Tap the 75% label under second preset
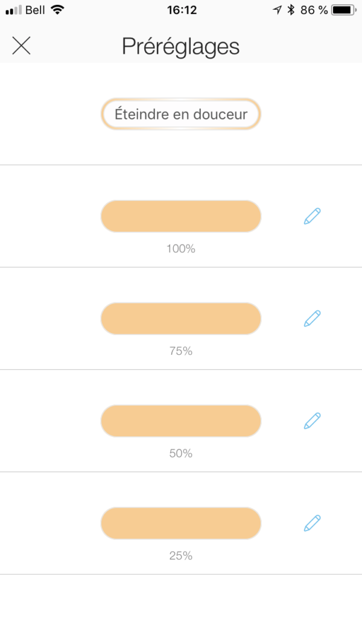 coord(180,351)
